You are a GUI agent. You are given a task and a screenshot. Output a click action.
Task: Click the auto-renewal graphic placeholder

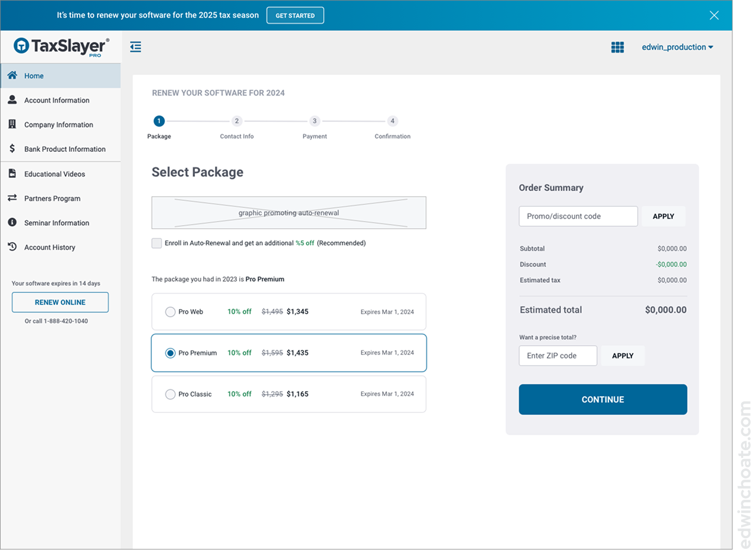(289, 213)
